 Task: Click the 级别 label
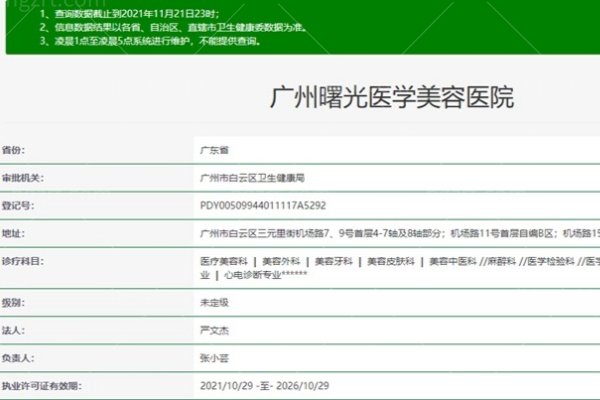tap(13, 302)
